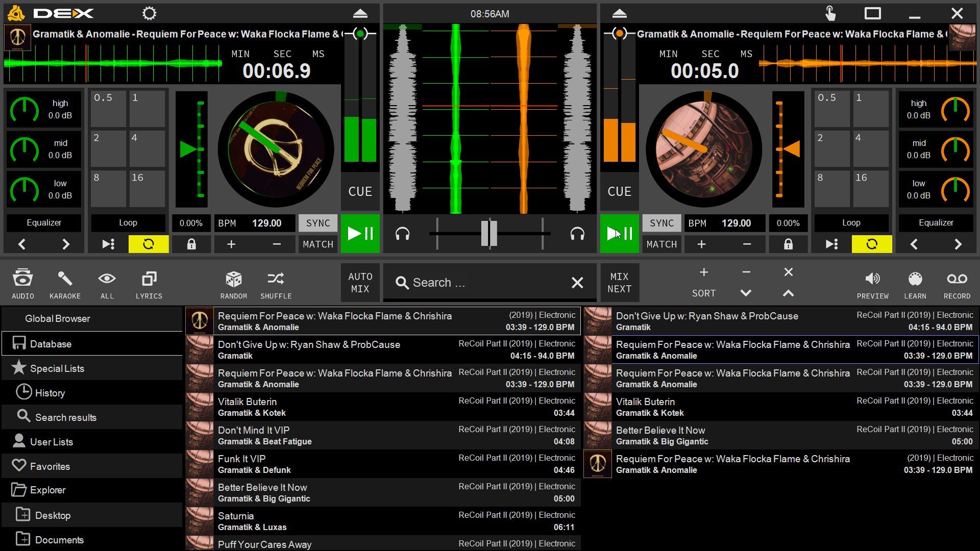Viewport: 980px width, 551px height.
Task: Clear playlist with the X icon
Action: [x=789, y=272]
